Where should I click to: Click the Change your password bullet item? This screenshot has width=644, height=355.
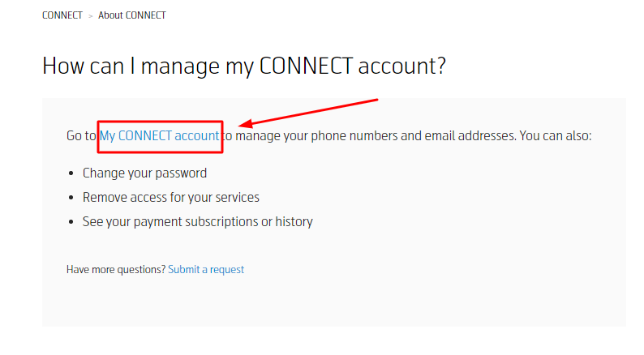(x=144, y=173)
